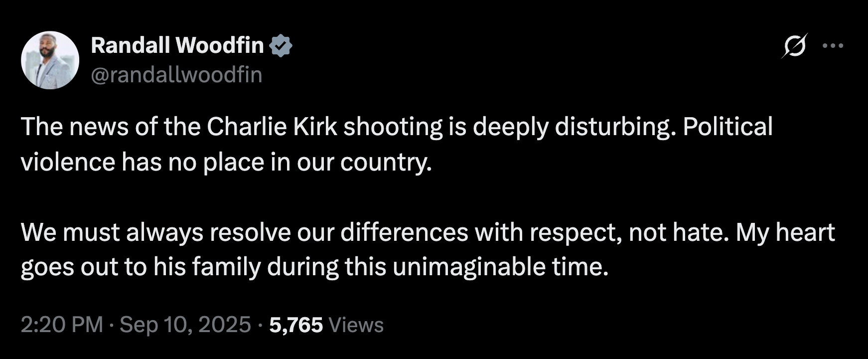Click the 2:20 PM timestamp
This screenshot has width=868, height=359.
click(x=62, y=325)
